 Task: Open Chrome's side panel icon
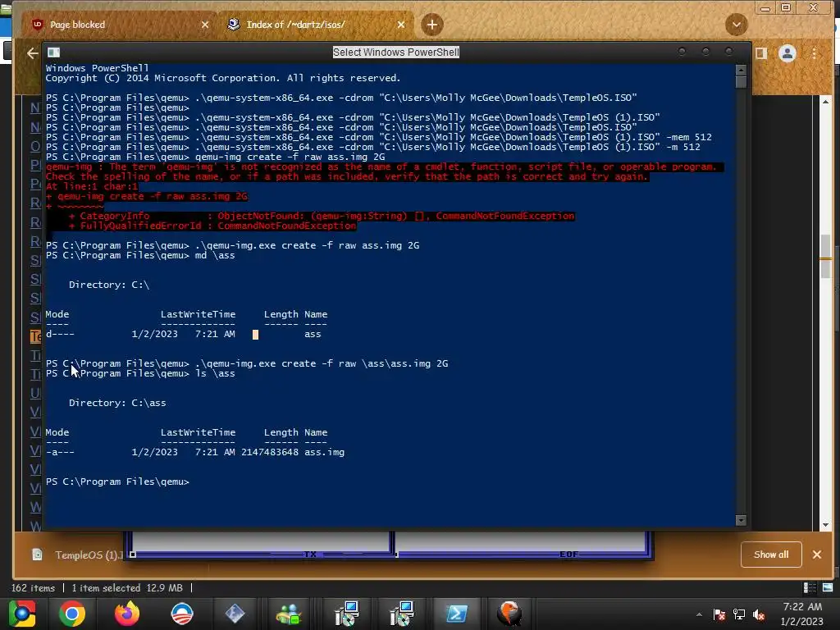[x=761, y=53]
